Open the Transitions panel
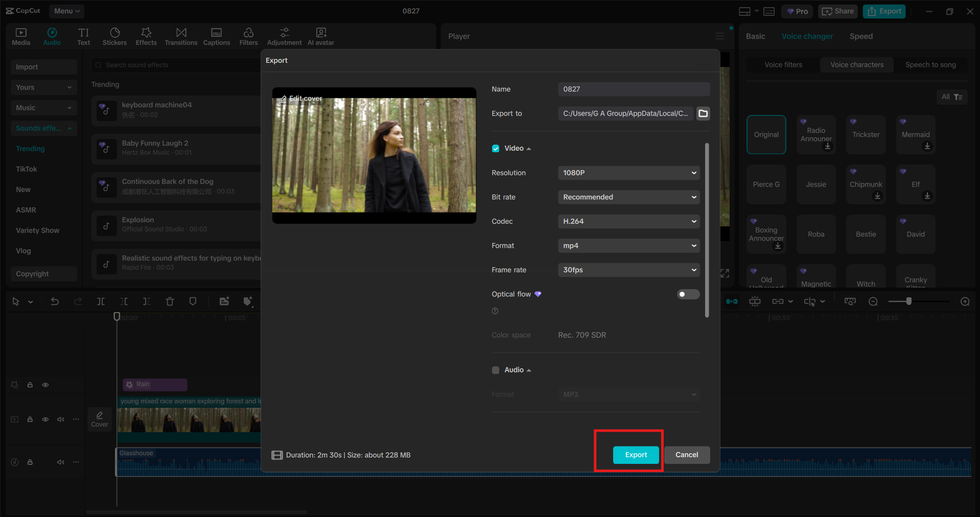The height and width of the screenshot is (517, 980). pyautogui.click(x=181, y=37)
